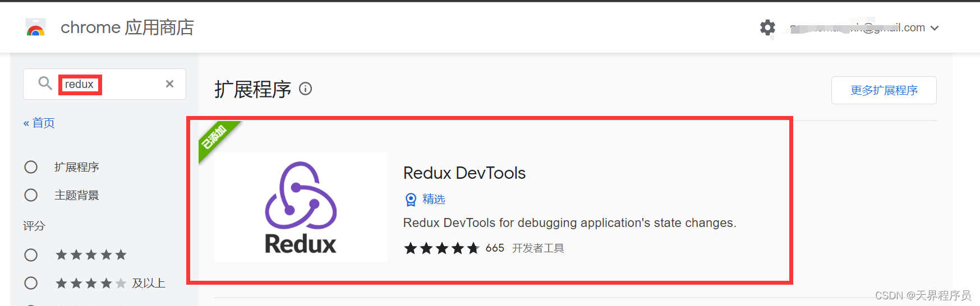Click the Chrome Web Store rainbow logo

pos(36,27)
